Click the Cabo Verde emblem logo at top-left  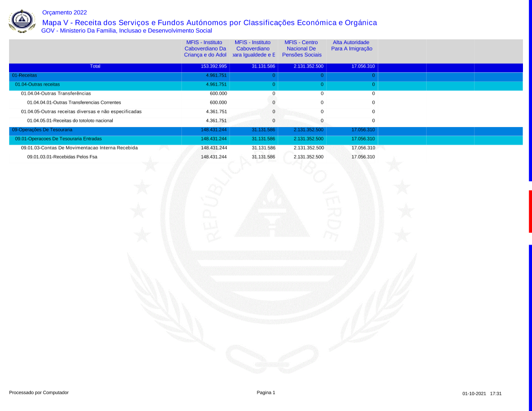tap(22, 21)
